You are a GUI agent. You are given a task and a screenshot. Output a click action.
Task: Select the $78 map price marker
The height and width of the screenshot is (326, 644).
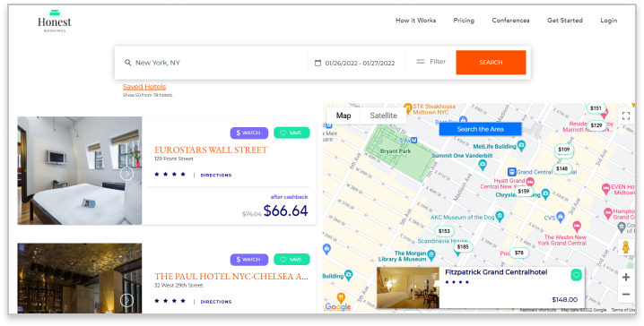(519, 253)
